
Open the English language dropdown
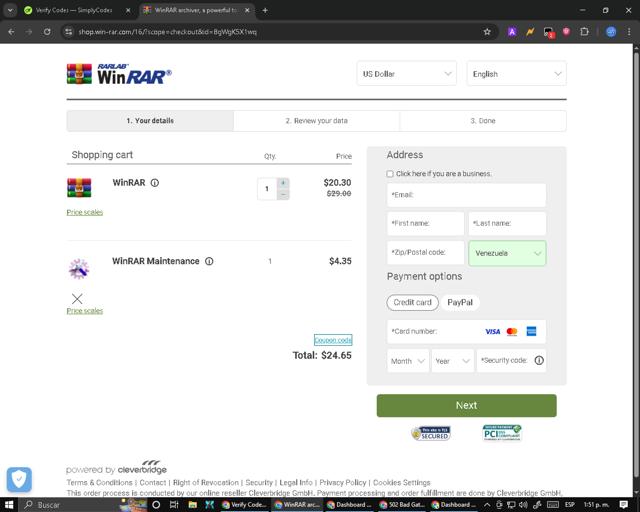[x=516, y=74]
